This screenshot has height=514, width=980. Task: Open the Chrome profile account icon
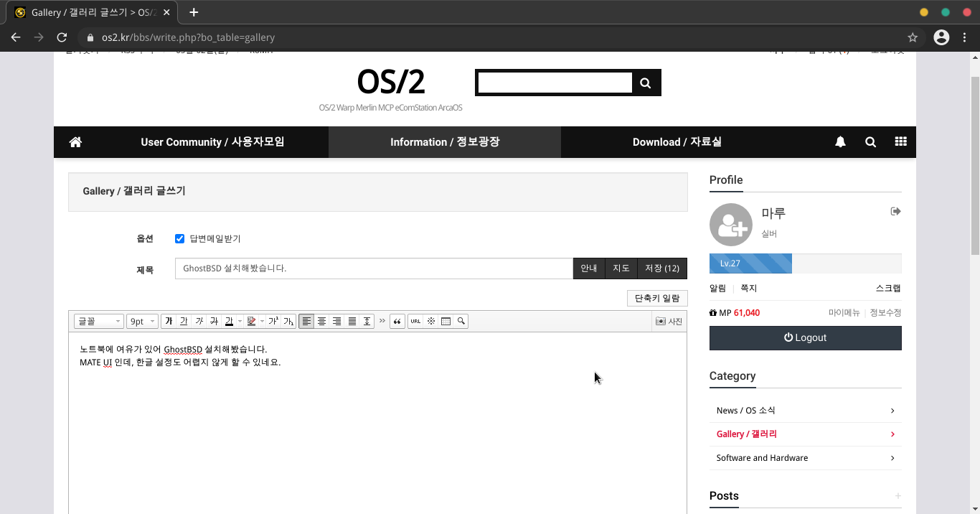coord(941,37)
